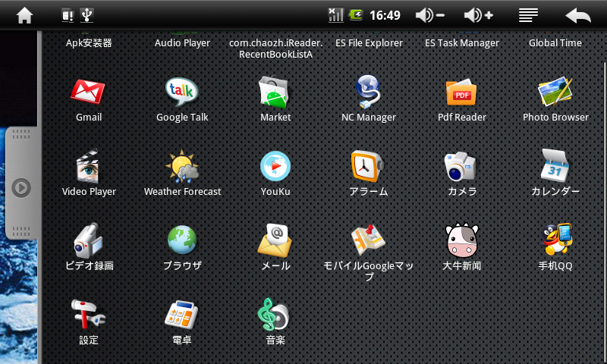The height and width of the screenshot is (364, 607).
Task: Open the メール email app
Action: point(275,240)
